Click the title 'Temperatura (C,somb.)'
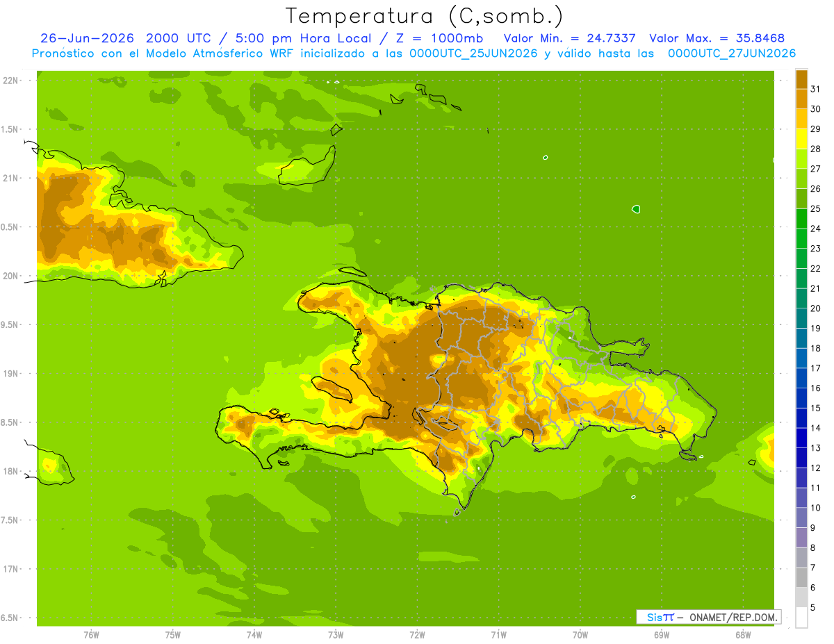This screenshot has height=644, width=834. click(x=424, y=16)
